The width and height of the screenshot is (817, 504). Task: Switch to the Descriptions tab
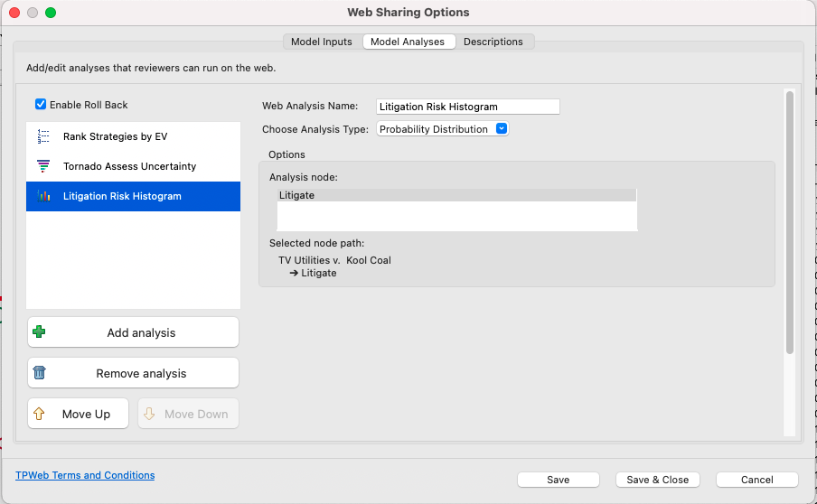[x=493, y=42]
